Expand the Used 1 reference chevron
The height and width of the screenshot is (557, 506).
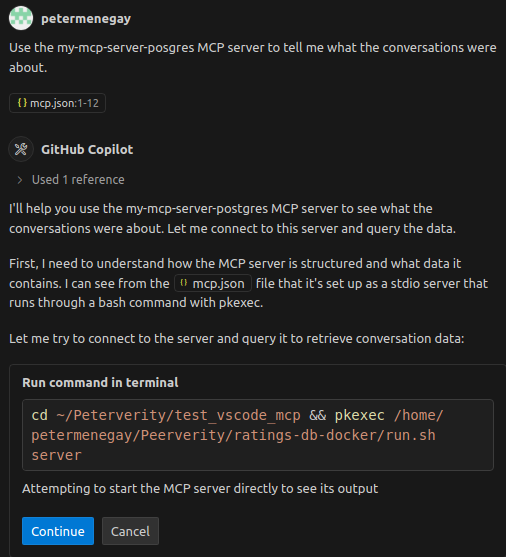[20, 180]
